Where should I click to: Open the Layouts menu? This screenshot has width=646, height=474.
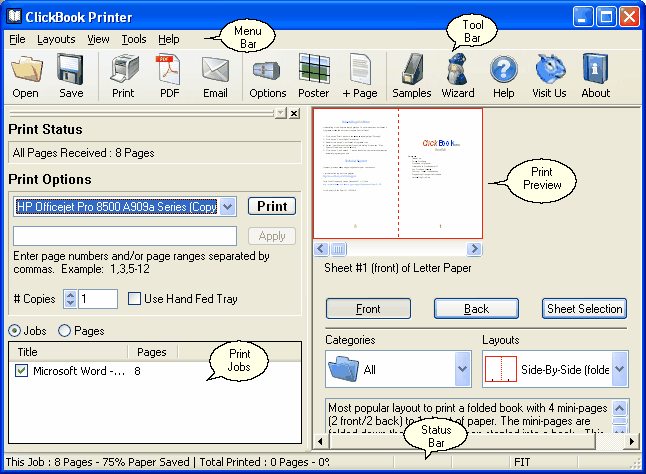click(56, 39)
